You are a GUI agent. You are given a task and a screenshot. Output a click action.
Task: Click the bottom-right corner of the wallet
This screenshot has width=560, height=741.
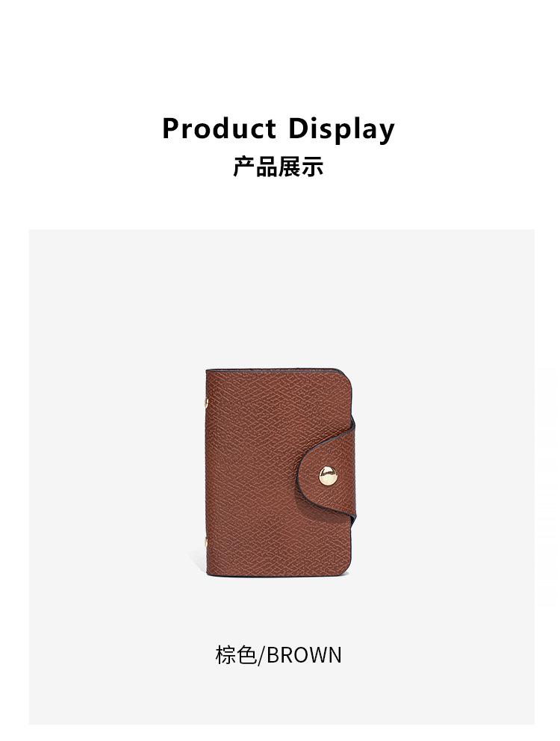(x=346, y=569)
